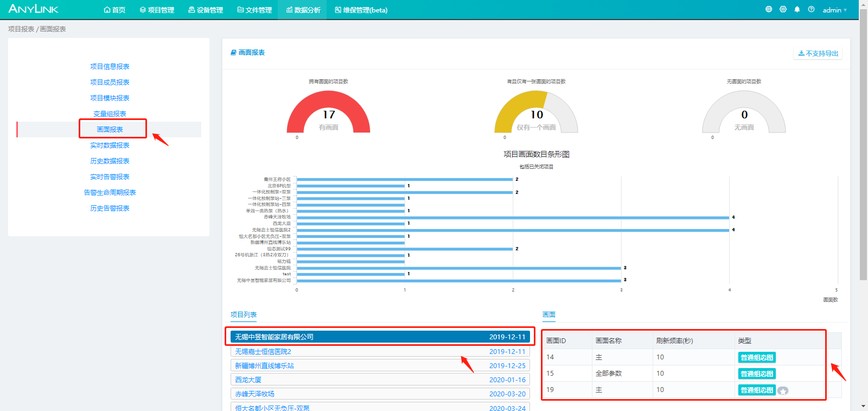
Task: Open the 维保管理(beta) menu
Action: [361, 10]
